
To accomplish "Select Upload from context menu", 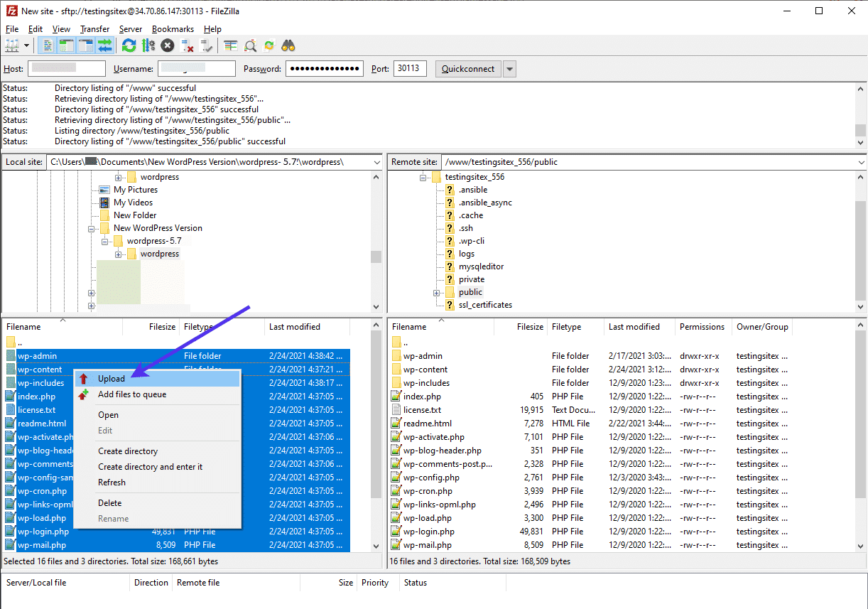I will [x=112, y=379].
